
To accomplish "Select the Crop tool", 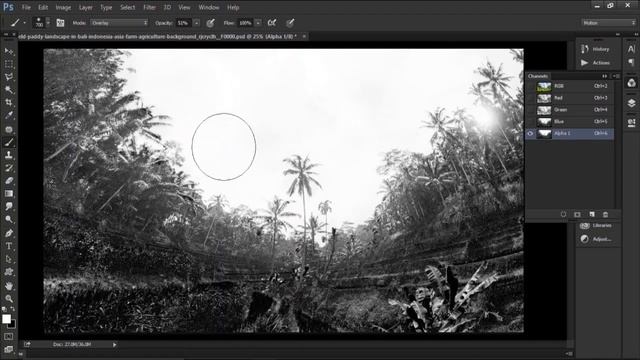I will click(9, 102).
